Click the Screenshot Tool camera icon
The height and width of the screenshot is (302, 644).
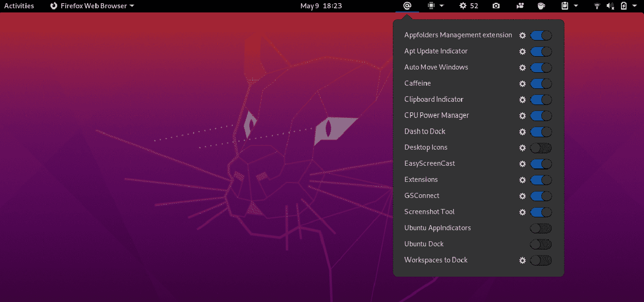496,6
